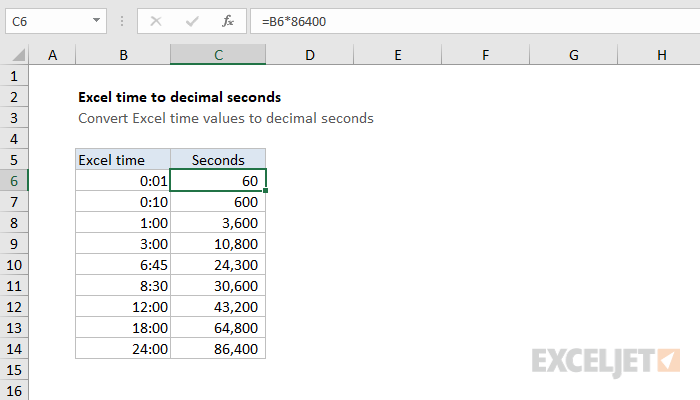
Task: Click the formula bar resize dots handle
Action: (122, 21)
